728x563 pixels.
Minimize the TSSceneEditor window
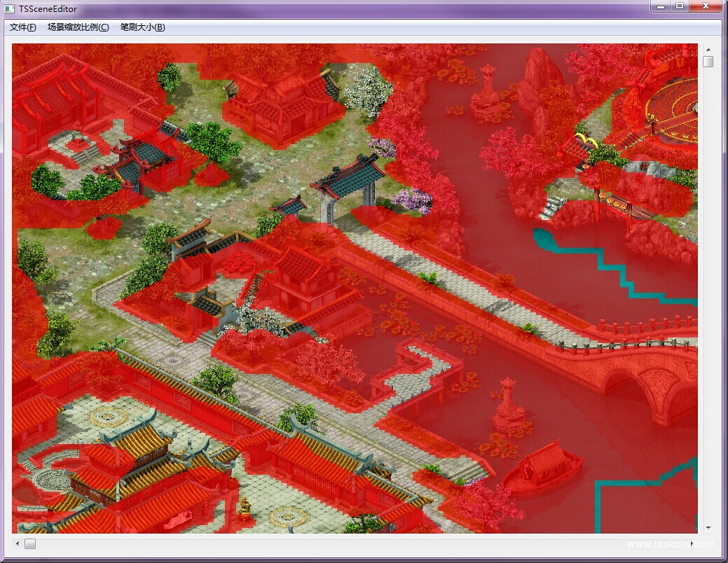(x=660, y=6)
